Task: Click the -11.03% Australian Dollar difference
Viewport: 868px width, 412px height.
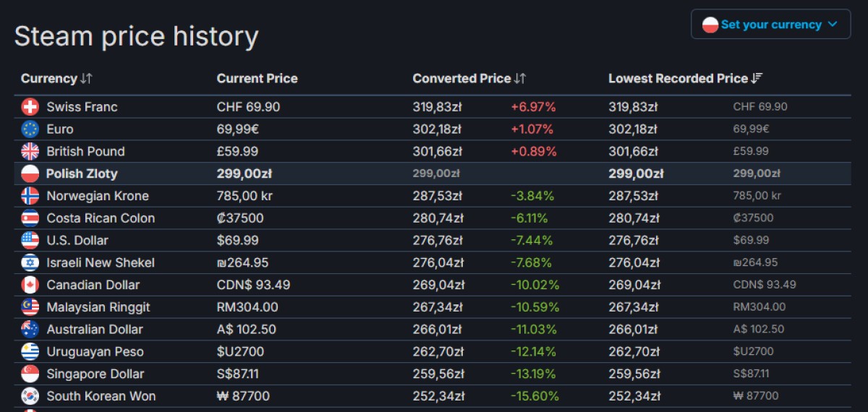Action: point(534,330)
